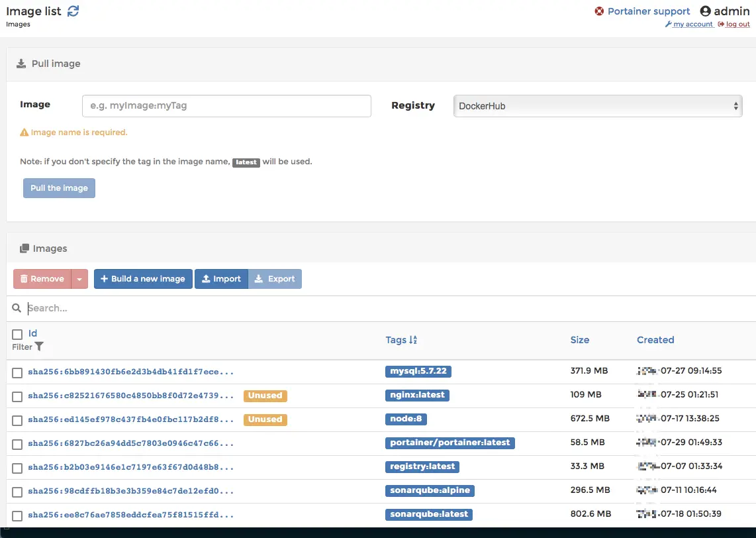Check the sonarqube:latest image row checkbox
Viewport: 756px width, 538px height.
[17, 516]
